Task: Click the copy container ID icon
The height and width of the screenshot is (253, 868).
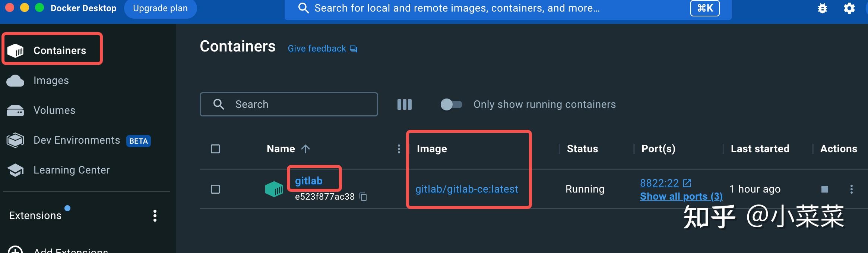Action: click(x=363, y=197)
